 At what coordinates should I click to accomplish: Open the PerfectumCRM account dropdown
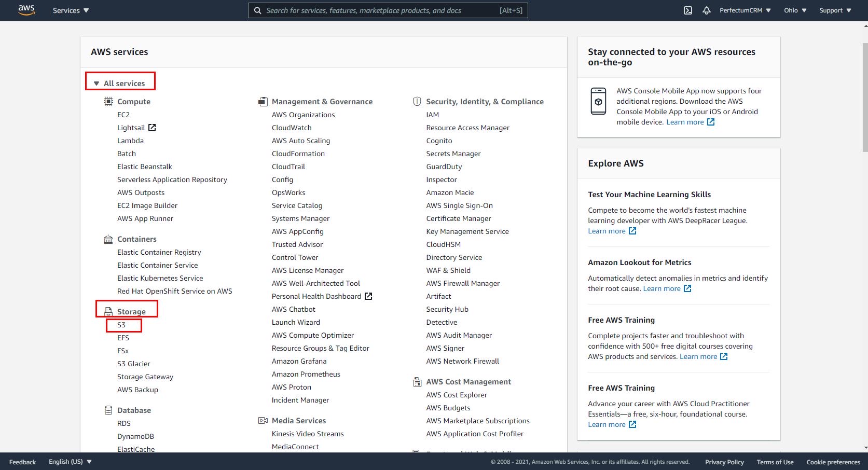[x=745, y=10]
